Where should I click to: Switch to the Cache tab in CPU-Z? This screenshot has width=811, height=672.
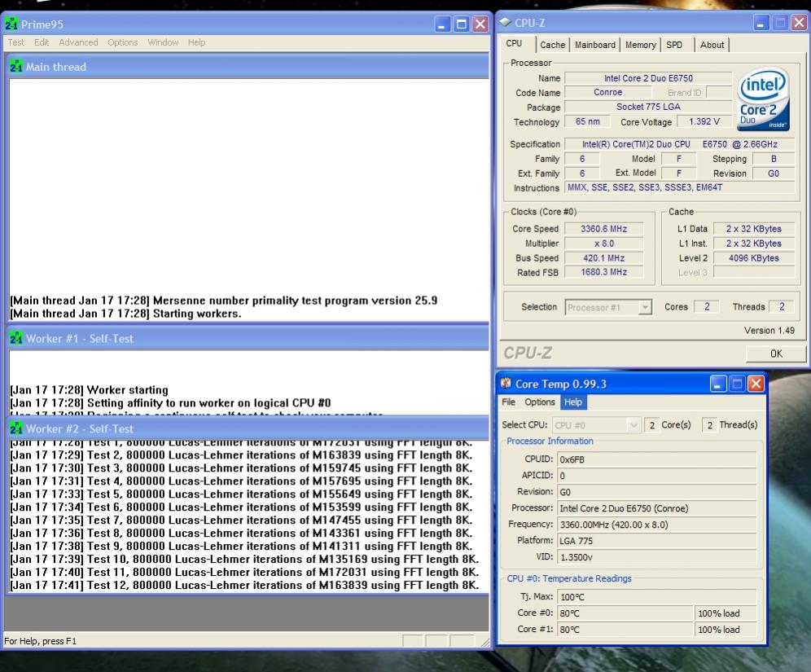pos(552,45)
